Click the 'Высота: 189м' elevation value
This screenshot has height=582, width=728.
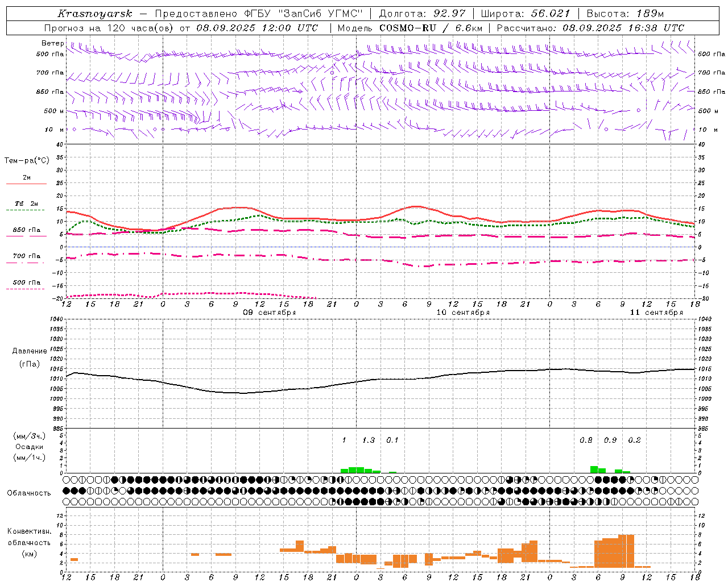pos(625,14)
